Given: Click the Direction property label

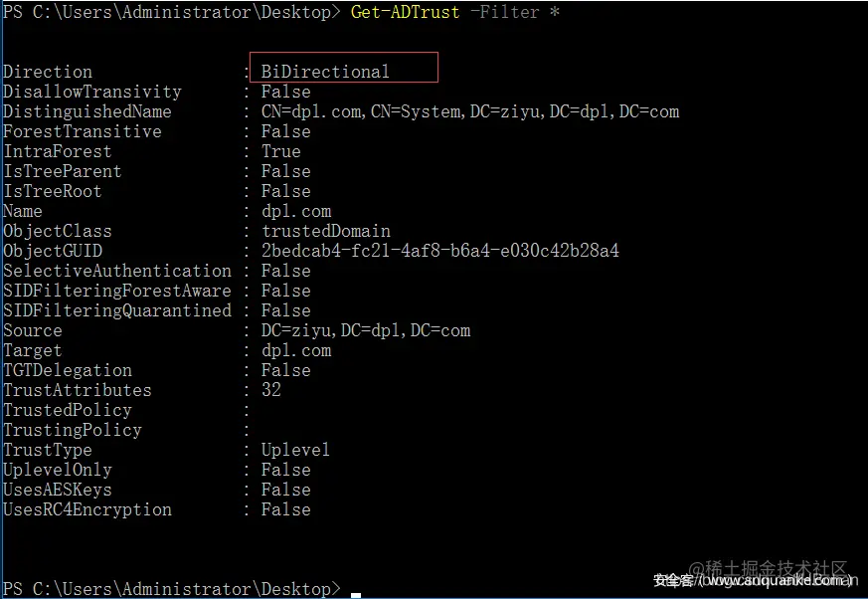Looking at the screenshot, I should click(48, 72).
